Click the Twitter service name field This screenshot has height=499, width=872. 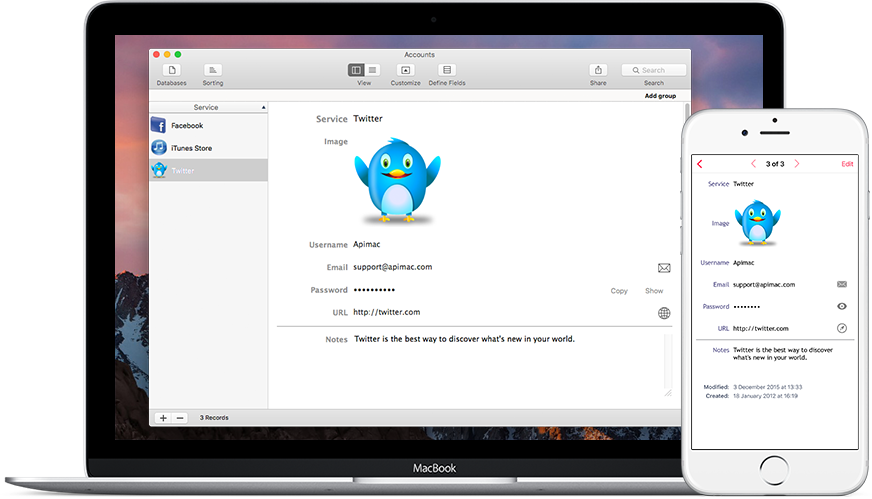368,118
